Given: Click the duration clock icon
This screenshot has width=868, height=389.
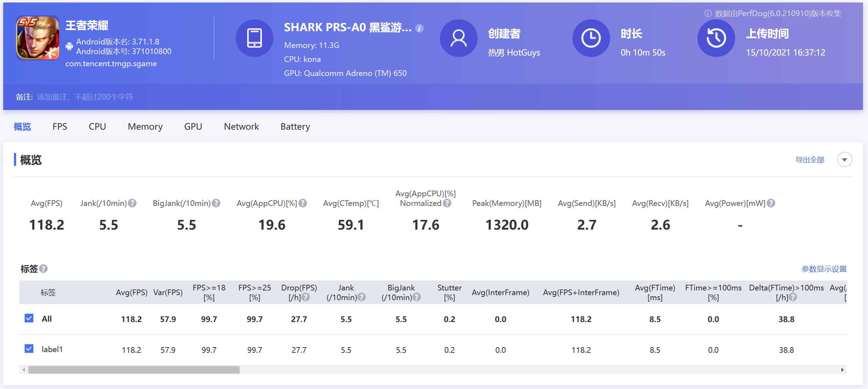Looking at the screenshot, I should click(x=591, y=38).
